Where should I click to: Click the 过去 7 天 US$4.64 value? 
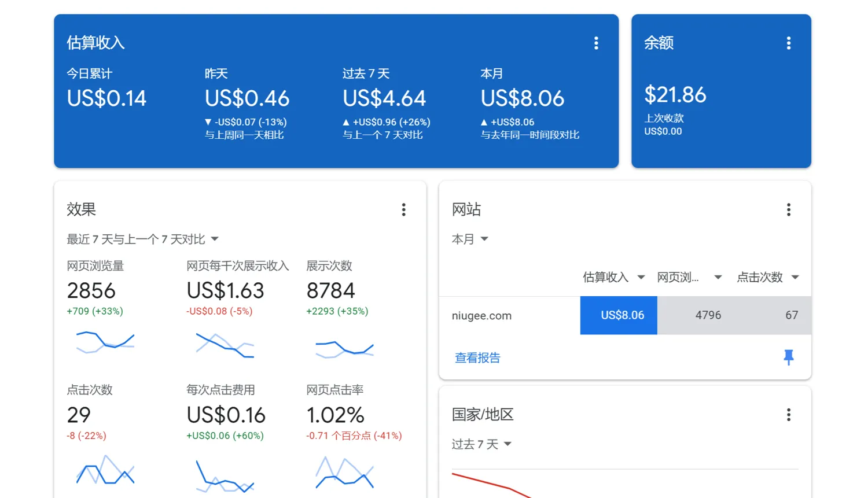pyautogui.click(x=384, y=98)
